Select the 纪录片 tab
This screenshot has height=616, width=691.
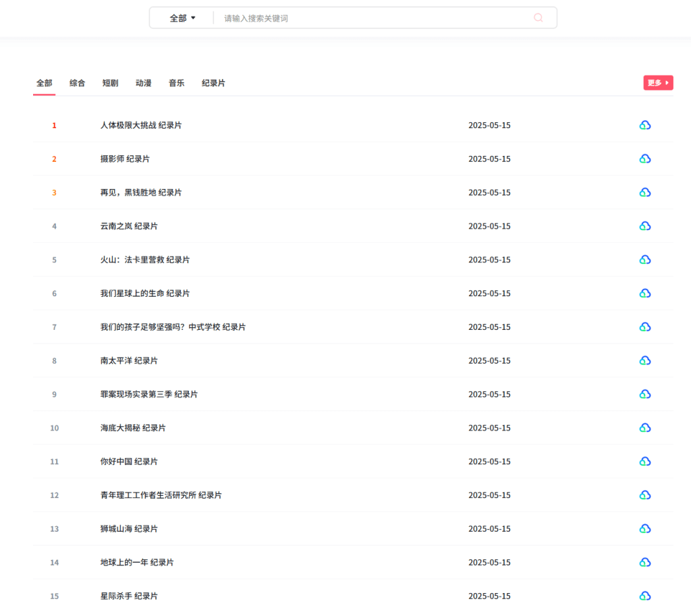click(213, 83)
